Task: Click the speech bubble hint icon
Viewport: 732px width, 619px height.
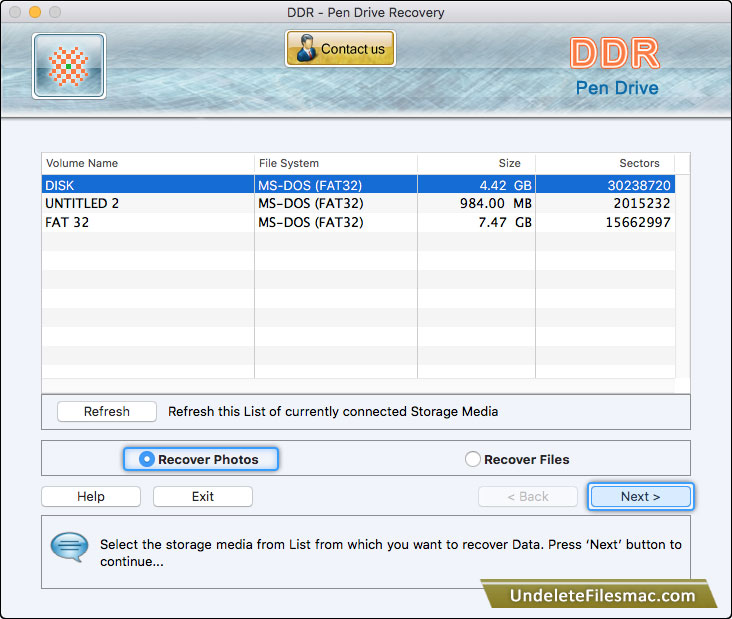Action: pyautogui.click(x=69, y=547)
